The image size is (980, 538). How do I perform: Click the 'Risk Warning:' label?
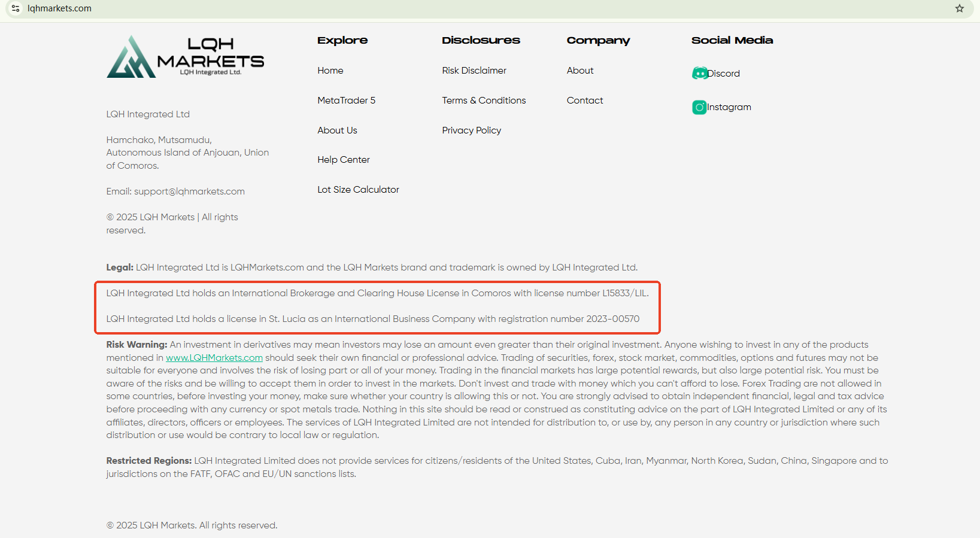(136, 345)
